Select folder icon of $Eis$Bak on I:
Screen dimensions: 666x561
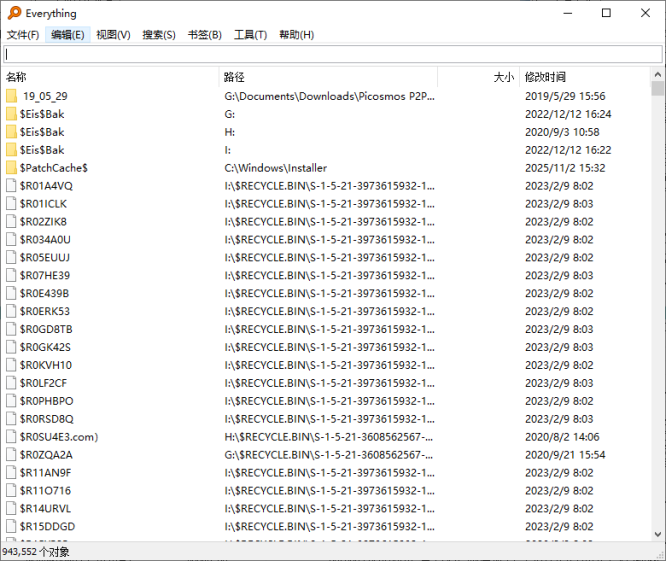[11, 150]
